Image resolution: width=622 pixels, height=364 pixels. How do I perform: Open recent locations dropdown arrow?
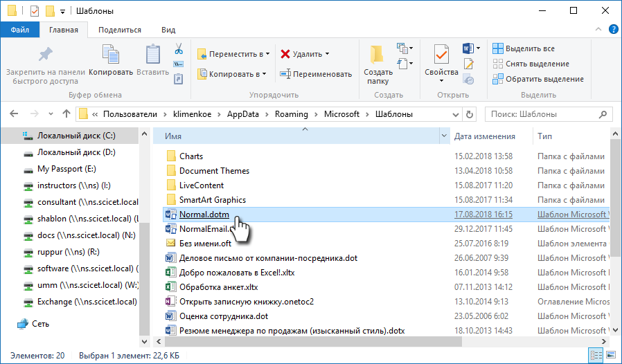click(x=51, y=114)
